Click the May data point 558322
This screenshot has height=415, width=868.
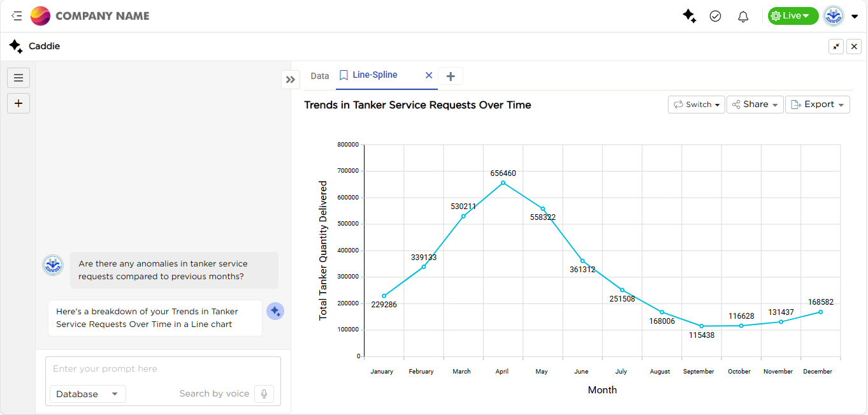coord(543,208)
